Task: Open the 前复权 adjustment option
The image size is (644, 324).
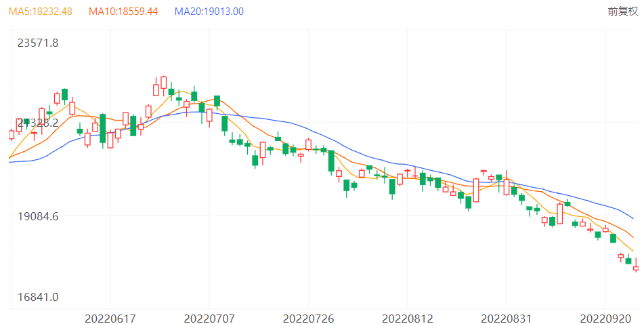Action: [623, 11]
